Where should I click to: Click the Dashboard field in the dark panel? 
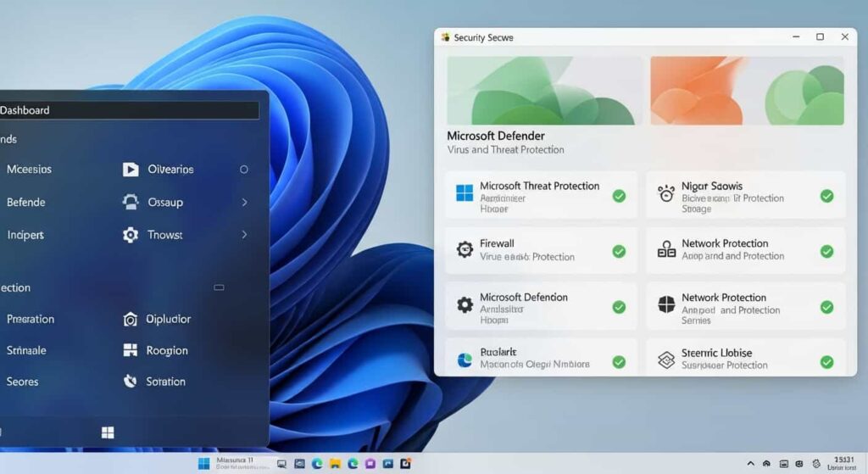click(129, 110)
